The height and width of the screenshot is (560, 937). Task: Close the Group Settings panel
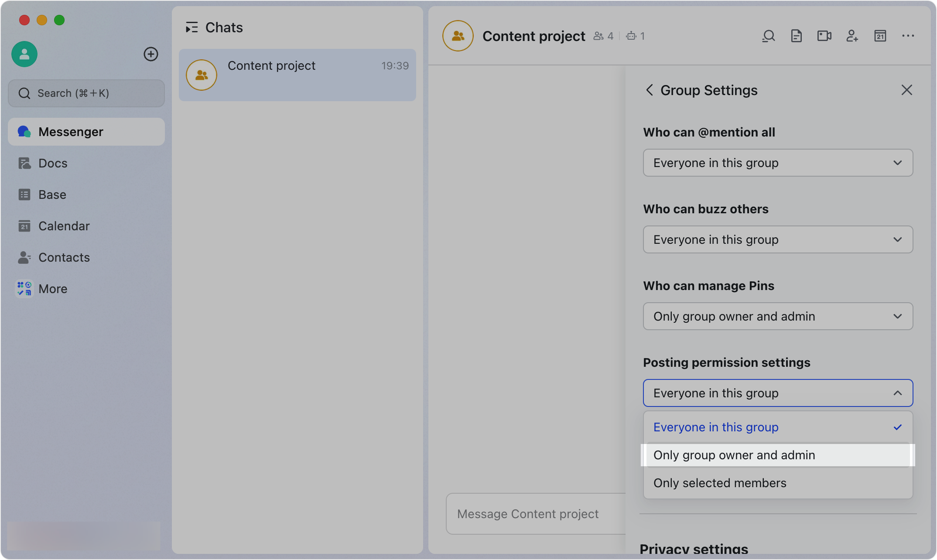coord(907,90)
